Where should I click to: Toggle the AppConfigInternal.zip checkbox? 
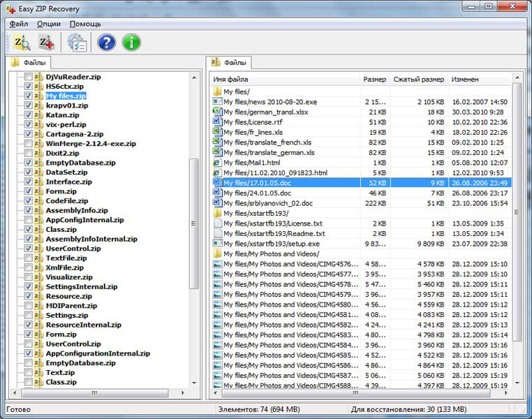[29, 220]
